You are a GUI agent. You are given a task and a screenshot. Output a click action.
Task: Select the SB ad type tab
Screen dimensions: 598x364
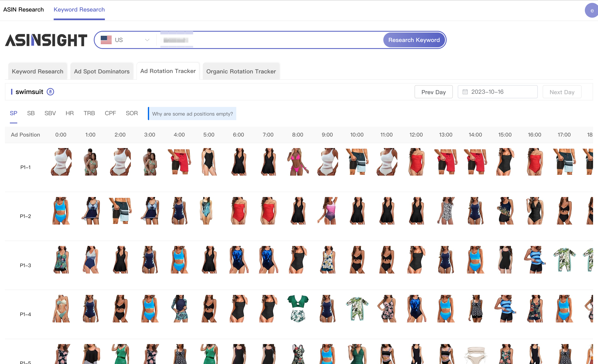[x=31, y=113]
